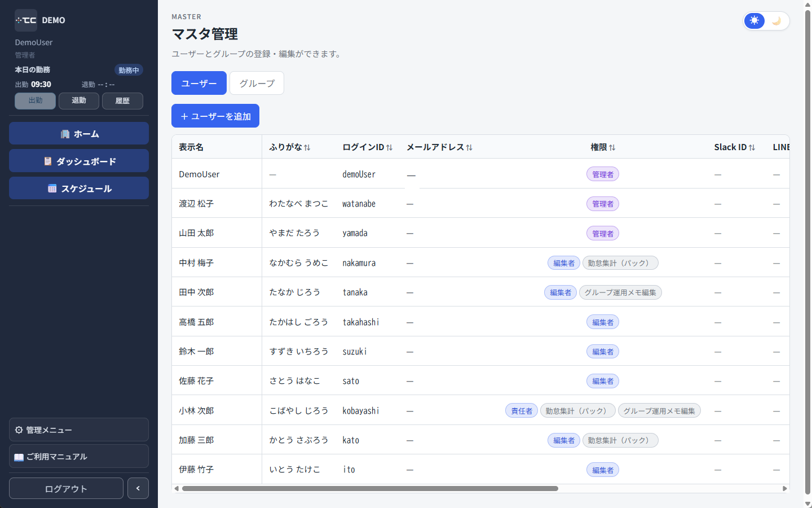Viewport: 812px width, 508px height.
Task: Click the table scrollbar left arrow
Action: pyautogui.click(x=176, y=488)
